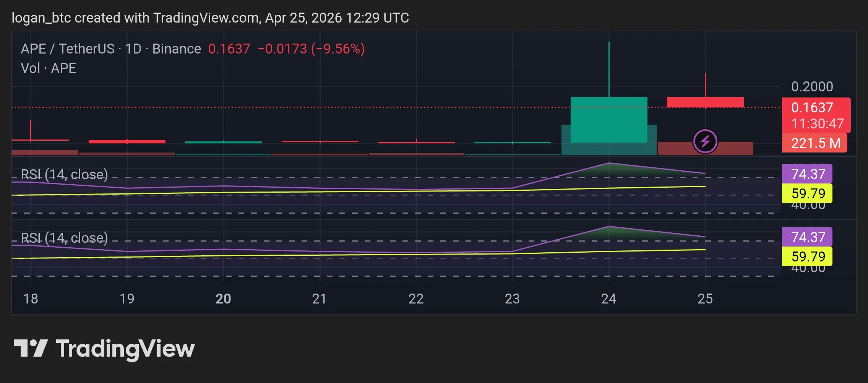Click the date label 23 on the time axis
The image size is (868, 383).
[x=513, y=299]
